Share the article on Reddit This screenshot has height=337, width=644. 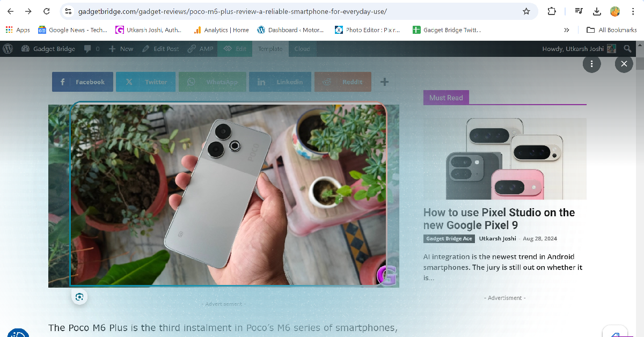pos(343,82)
